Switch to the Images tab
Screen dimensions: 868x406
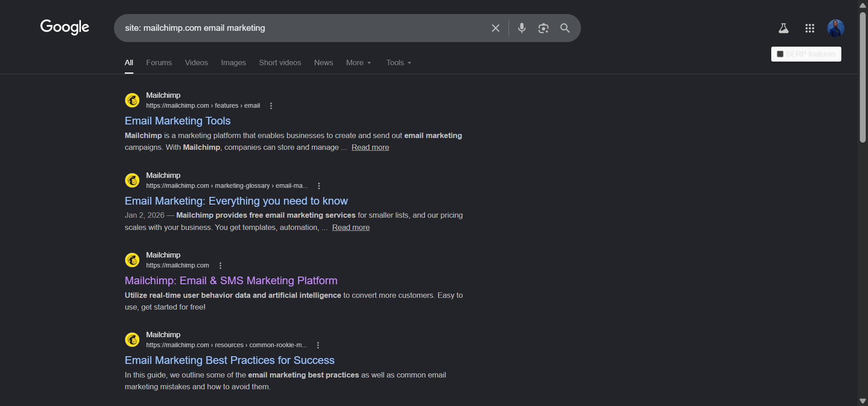[233, 63]
